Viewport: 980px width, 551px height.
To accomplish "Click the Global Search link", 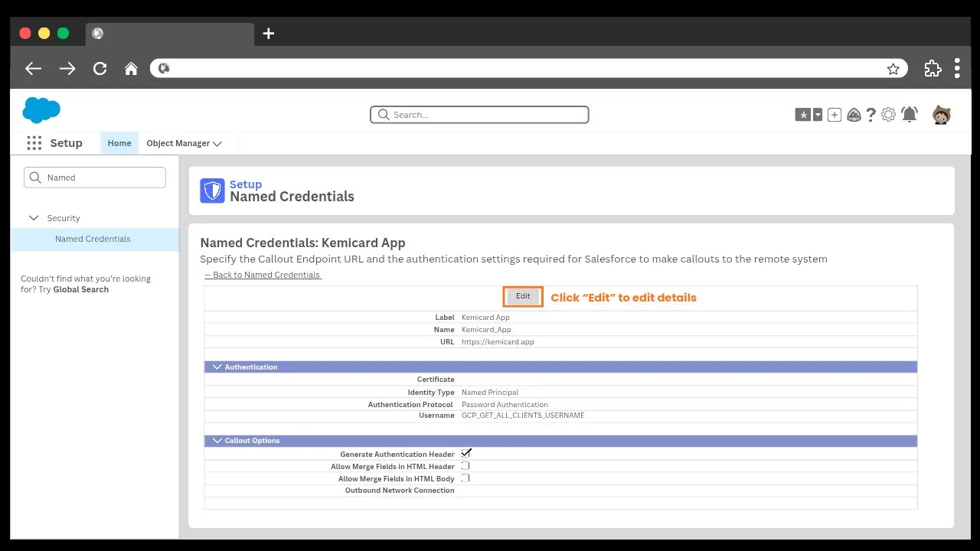I will point(81,289).
